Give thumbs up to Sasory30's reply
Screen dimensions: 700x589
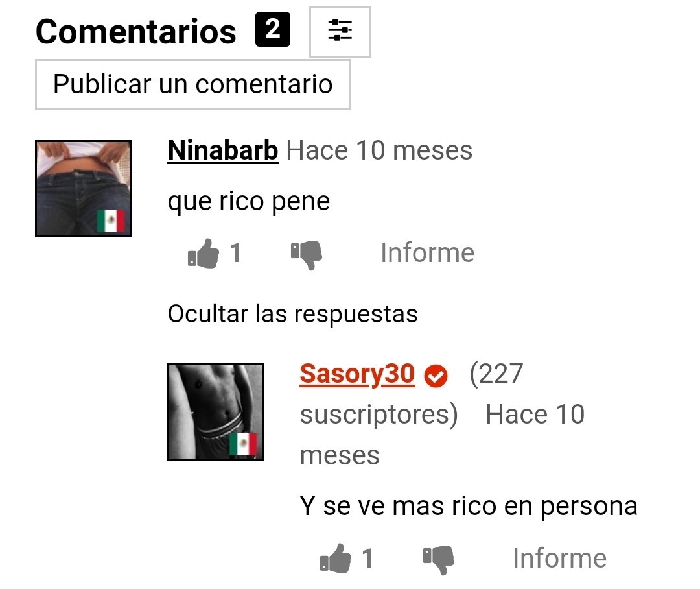click(336, 558)
